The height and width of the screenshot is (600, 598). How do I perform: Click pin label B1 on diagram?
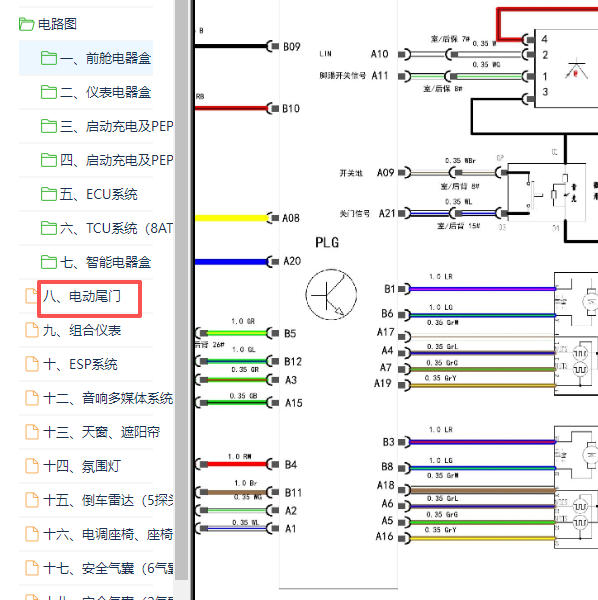[x=389, y=289]
